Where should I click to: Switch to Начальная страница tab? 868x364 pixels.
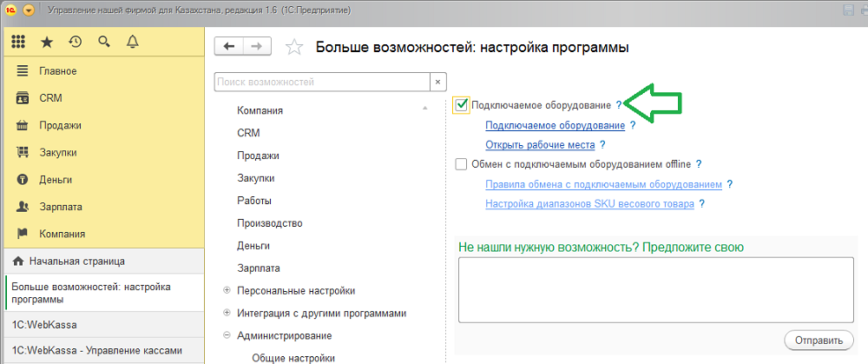pos(105,261)
